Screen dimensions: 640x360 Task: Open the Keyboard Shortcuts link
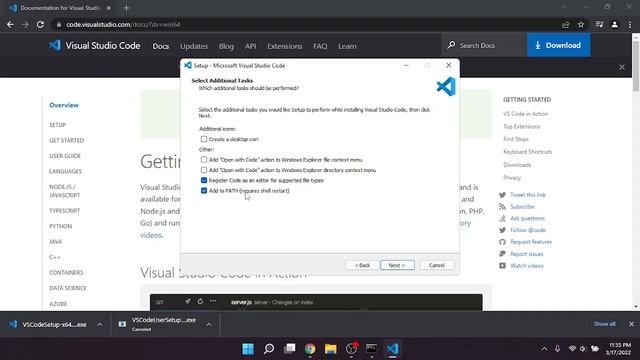527,152
